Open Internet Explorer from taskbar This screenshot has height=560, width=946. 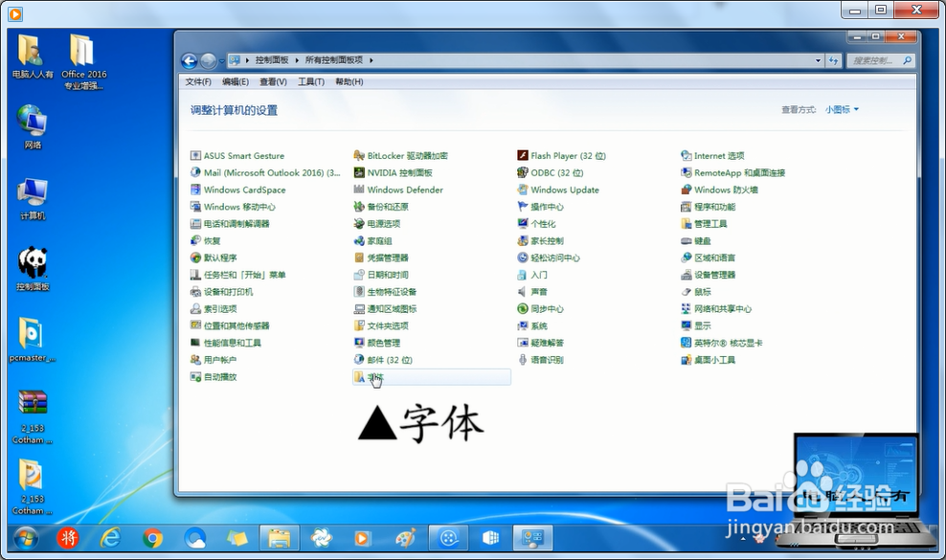click(x=110, y=538)
